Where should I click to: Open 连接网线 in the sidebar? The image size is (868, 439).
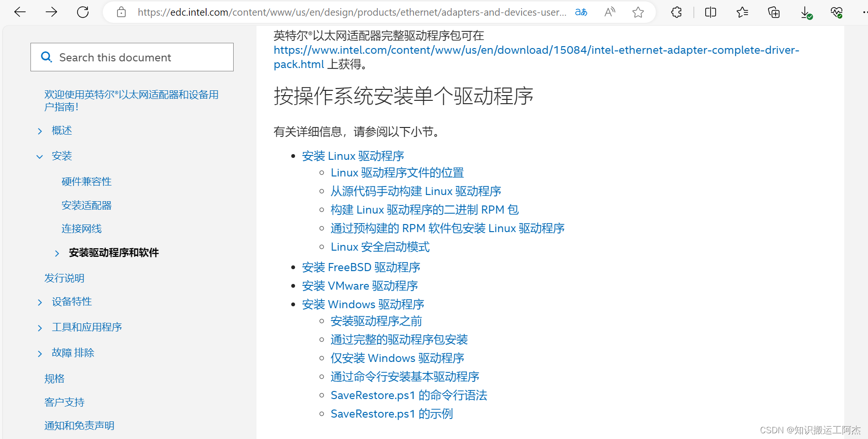[81, 229]
